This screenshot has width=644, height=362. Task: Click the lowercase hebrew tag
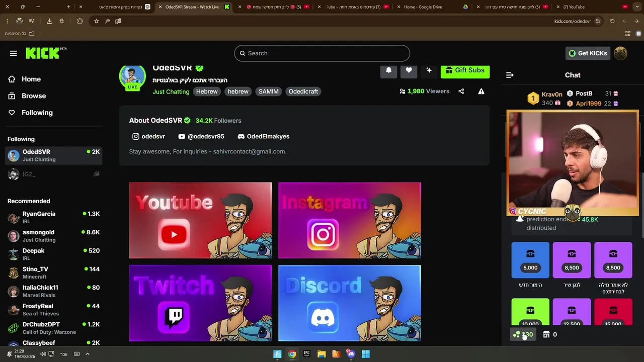tap(238, 92)
